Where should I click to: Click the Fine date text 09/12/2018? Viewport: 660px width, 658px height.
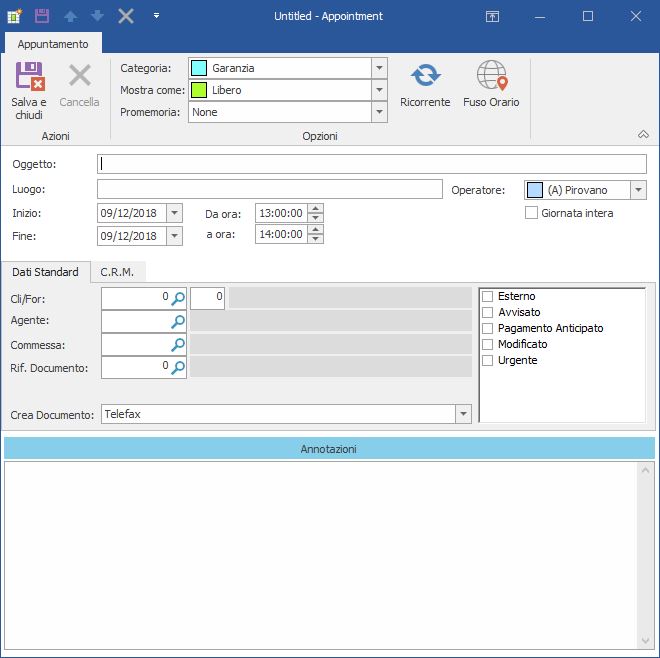128,236
